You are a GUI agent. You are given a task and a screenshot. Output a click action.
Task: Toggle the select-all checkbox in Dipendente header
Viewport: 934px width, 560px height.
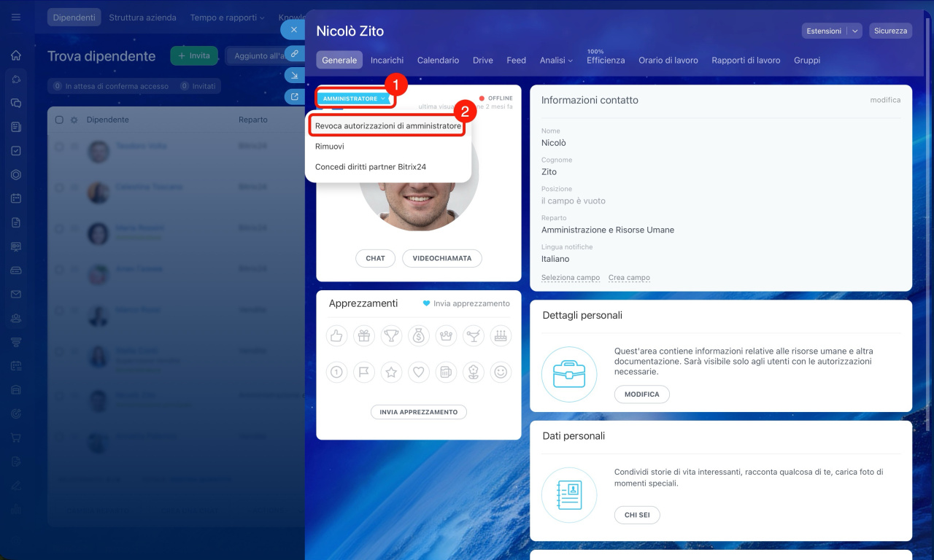pos(60,120)
